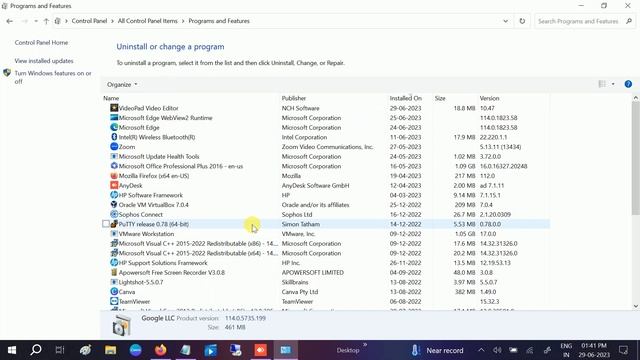Click the Near record weather widget
Screen dimensions: 640x360
tap(438, 350)
